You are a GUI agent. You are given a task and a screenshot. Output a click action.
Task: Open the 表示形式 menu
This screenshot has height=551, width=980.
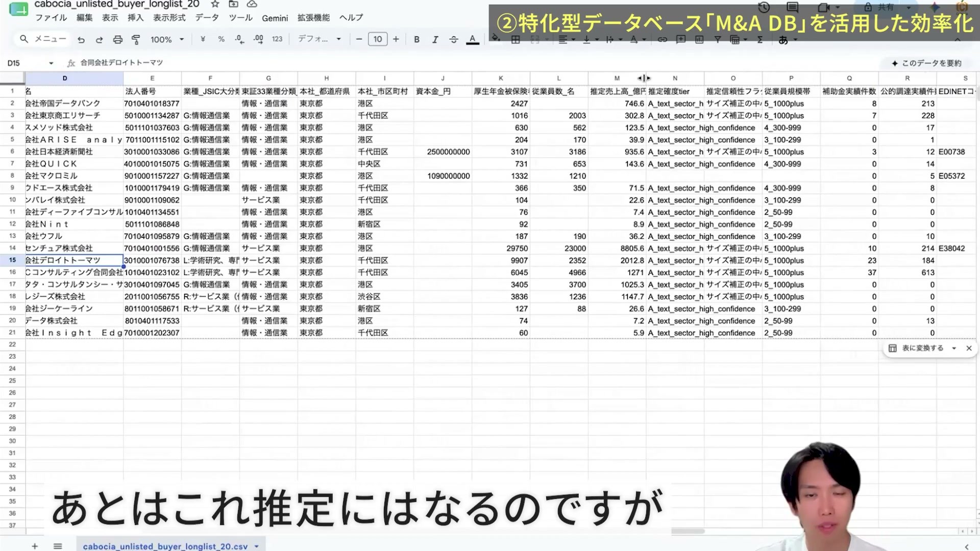coord(169,18)
